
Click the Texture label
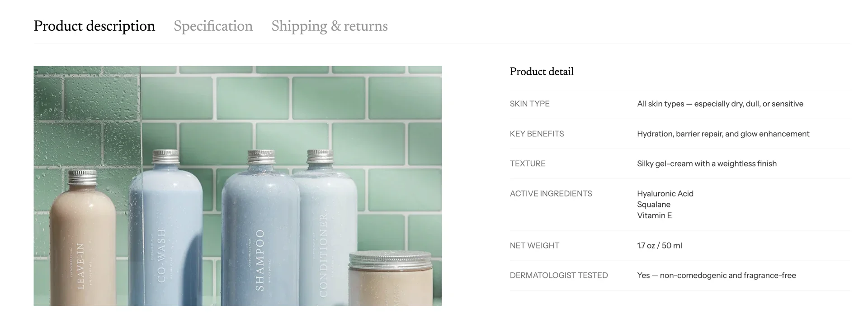tap(527, 163)
